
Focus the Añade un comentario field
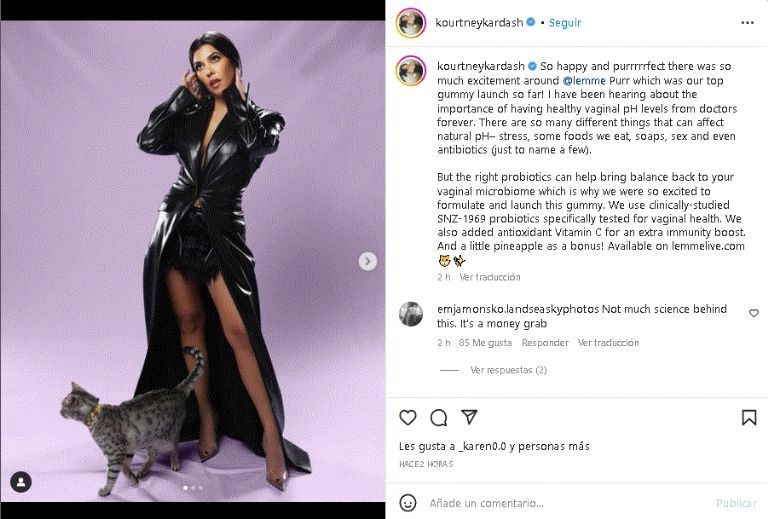pos(560,503)
